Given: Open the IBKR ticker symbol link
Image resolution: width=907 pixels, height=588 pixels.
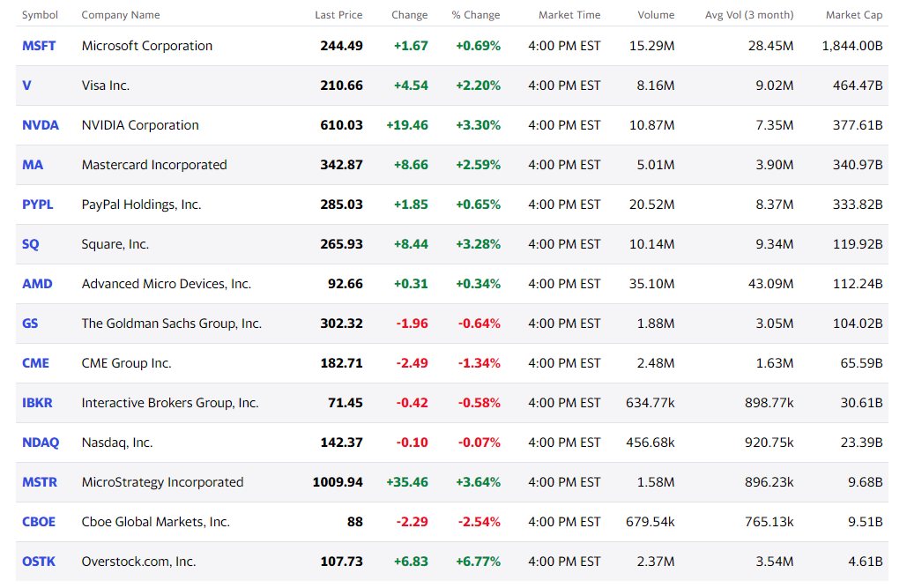Looking at the screenshot, I should 37,403.
